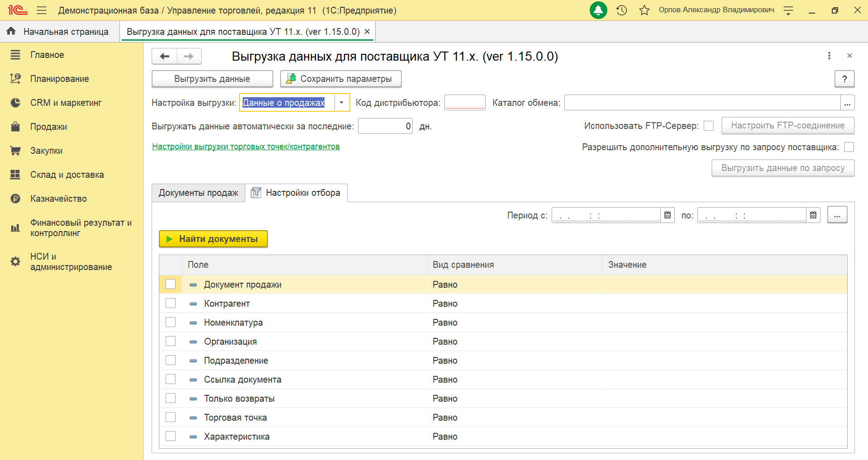Check the Документ продажи filter checkbox
The image size is (868, 460).
pos(171,284)
